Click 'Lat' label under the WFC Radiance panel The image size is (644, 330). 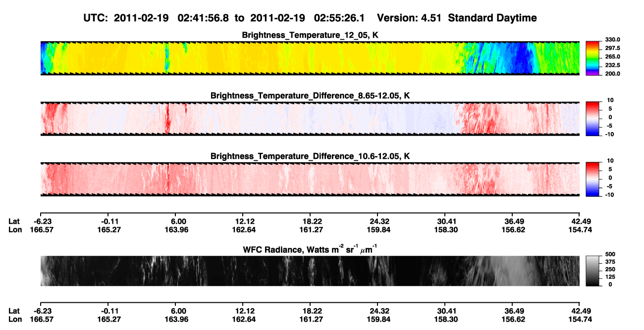(x=14, y=311)
